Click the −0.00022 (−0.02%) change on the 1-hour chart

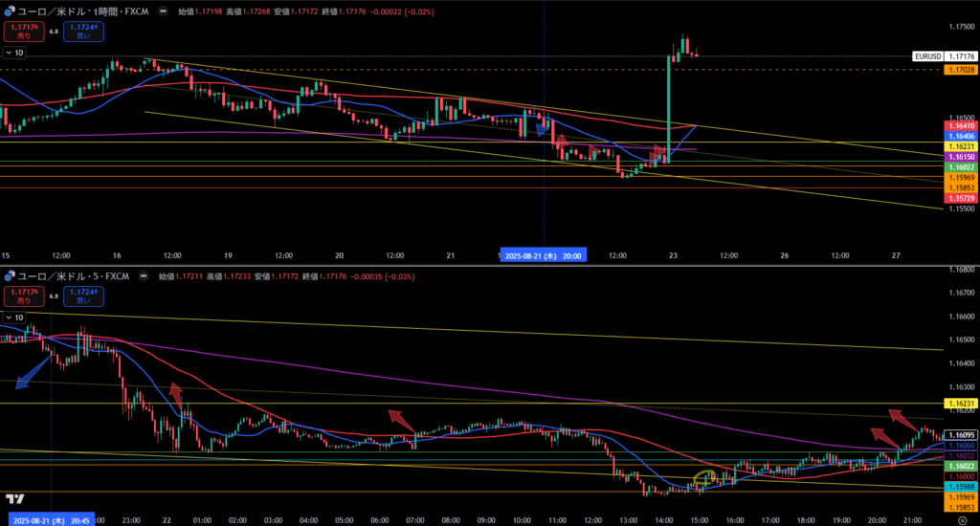401,11
